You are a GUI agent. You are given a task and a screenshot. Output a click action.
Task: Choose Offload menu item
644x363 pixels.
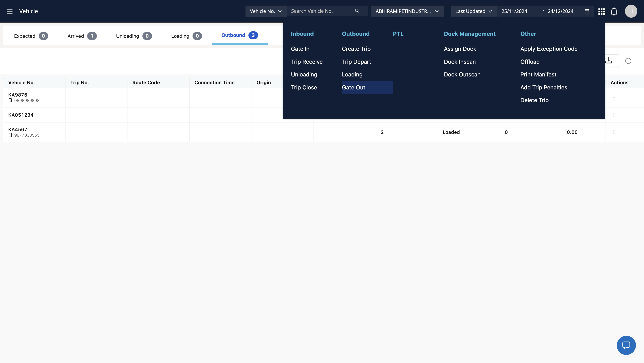530,62
